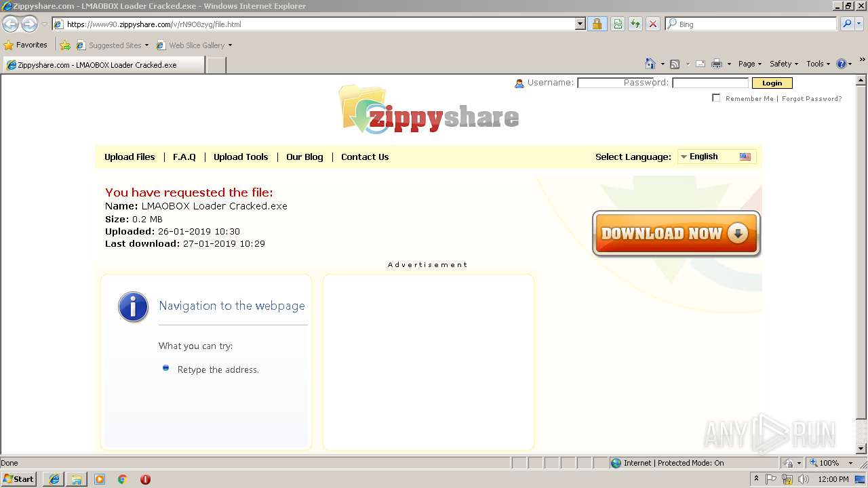
Task: Click the Home icon in command bar
Action: pyautogui.click(x=650, y=64)
